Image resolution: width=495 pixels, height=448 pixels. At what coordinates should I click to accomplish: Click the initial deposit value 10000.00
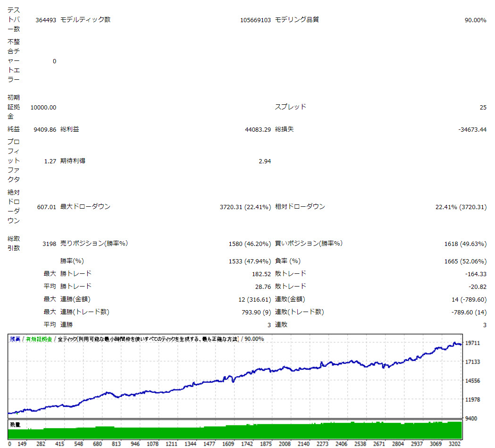click(43, 107)
